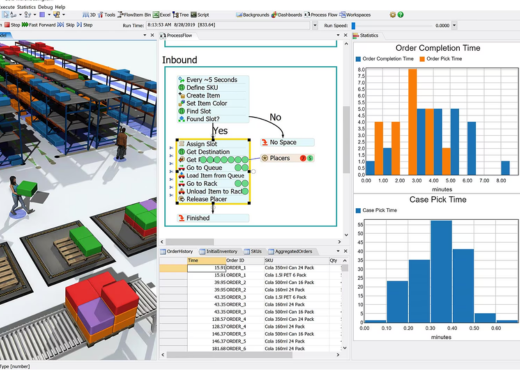Image resolution: width=520 pixels, height=370 pixels.
Task: Toggle the 'Order Completion Time' legend entry
Action: pos(385,59)
